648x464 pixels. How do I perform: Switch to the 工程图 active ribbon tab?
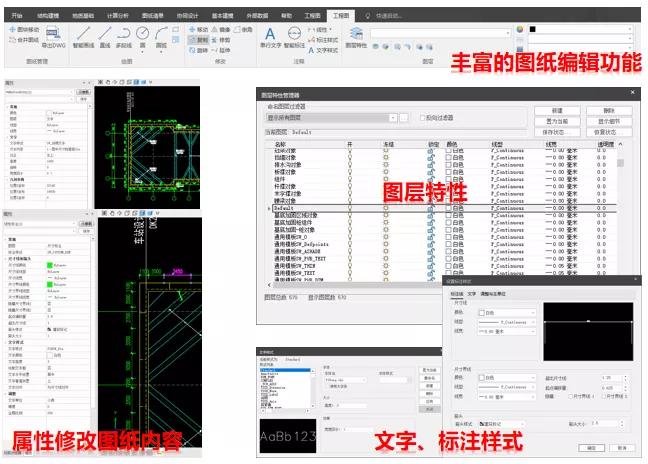click(x=341, y=16)
